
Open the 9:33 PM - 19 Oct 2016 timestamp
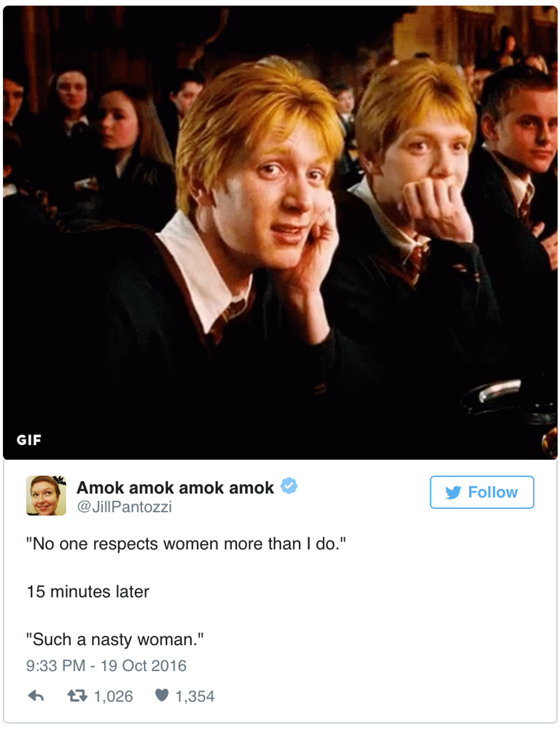pos(106,666)
